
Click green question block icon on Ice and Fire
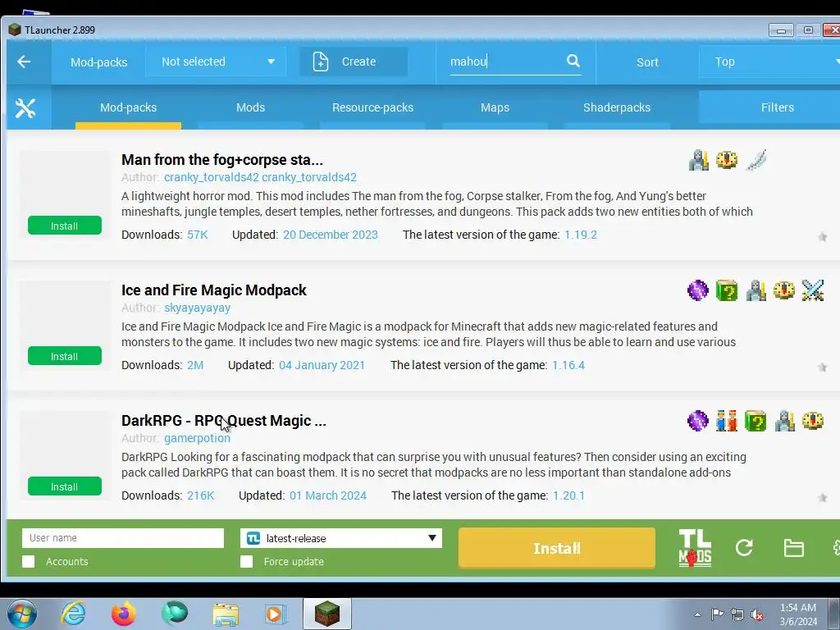point(727,290)
